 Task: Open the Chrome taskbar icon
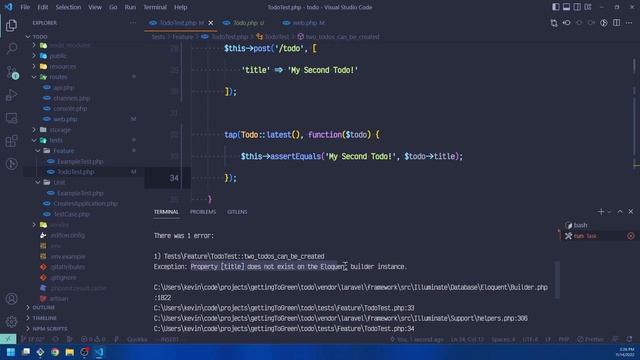55,352
